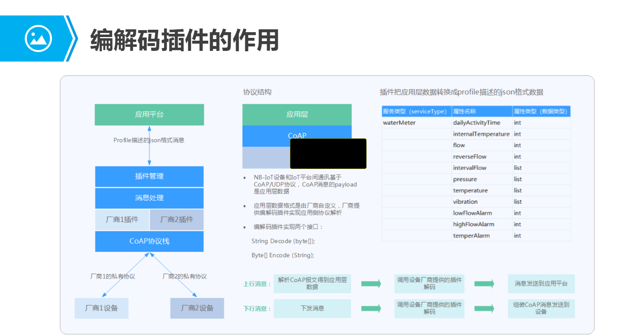Screen dimensions: 644x335
Task: Select the temperAlarm cell
Action: point(482,236)
